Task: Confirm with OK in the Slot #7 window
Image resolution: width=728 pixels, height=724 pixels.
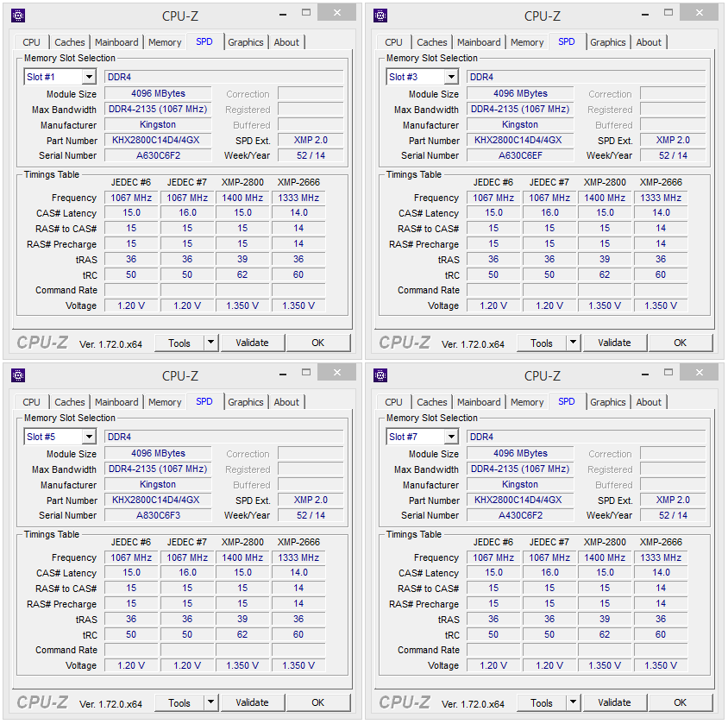Action: (x=681, y=702)
